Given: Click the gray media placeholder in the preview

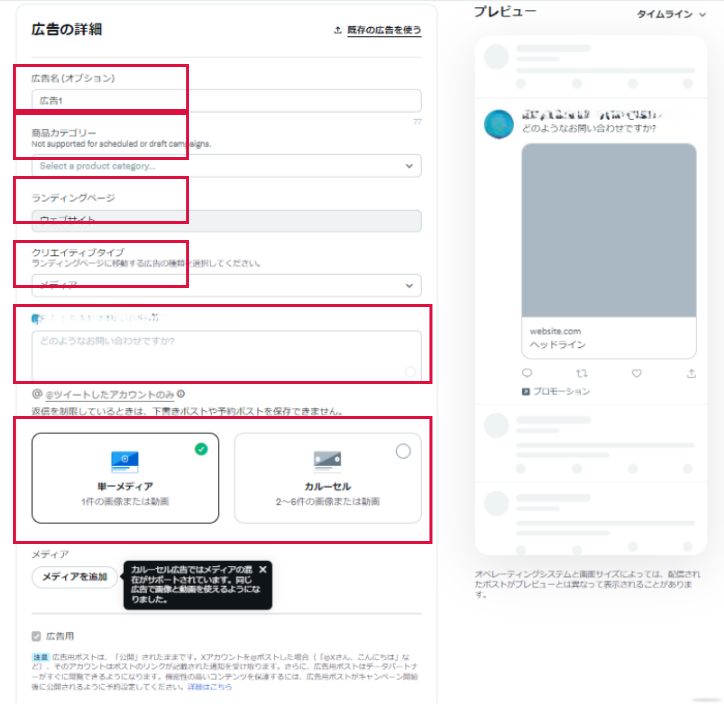Looking at the screenshot, I should point(609,230).
